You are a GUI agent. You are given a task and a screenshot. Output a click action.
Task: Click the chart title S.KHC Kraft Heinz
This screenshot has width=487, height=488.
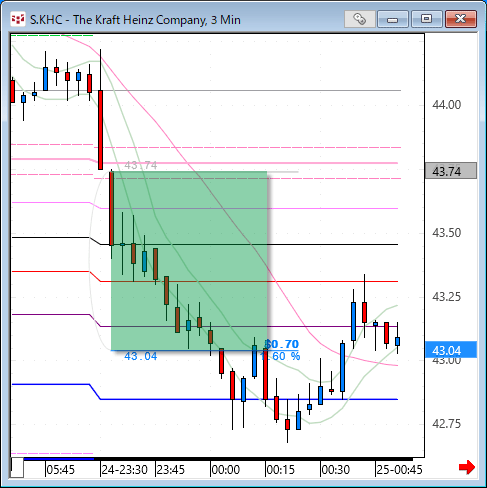[135, 20]
